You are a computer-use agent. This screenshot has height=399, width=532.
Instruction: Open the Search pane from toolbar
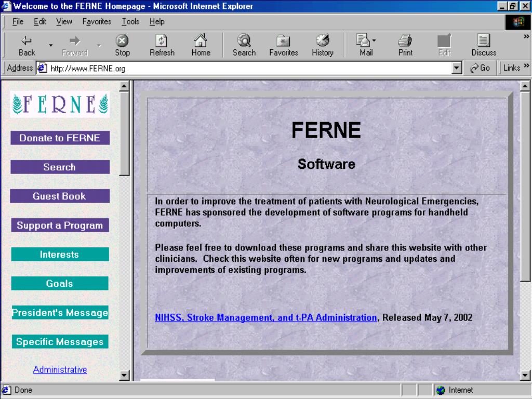point(244,46)
